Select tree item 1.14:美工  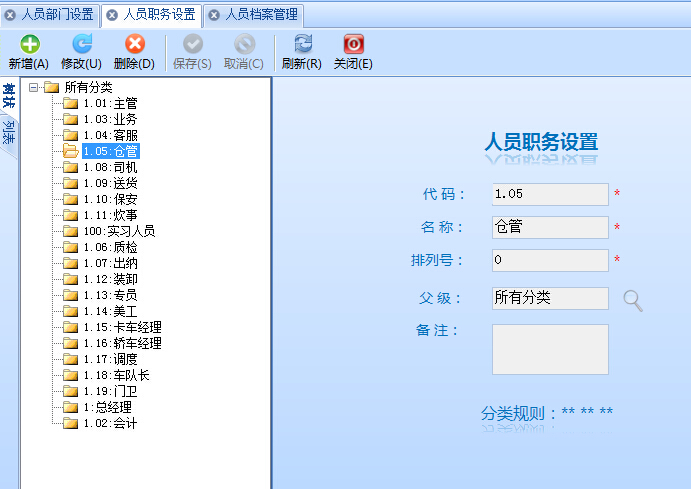click(110, 311)
